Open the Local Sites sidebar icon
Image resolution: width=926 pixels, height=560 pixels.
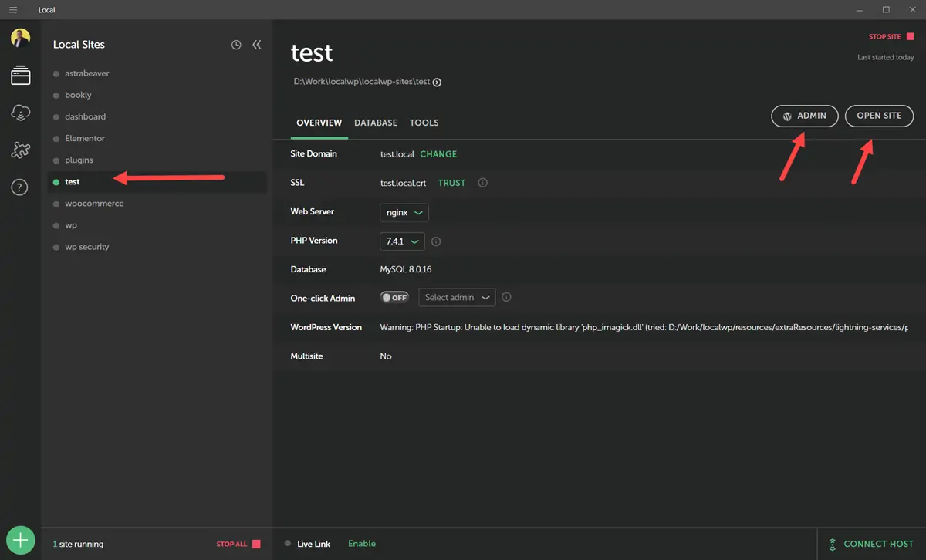(x=21, y=76)
